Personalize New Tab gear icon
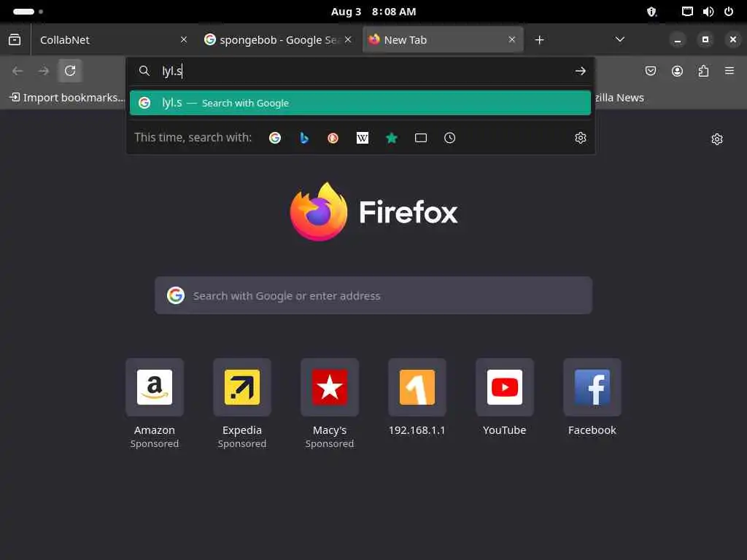Screen dimensions: 747x560 pyautogui.click(x=717, y=139)
